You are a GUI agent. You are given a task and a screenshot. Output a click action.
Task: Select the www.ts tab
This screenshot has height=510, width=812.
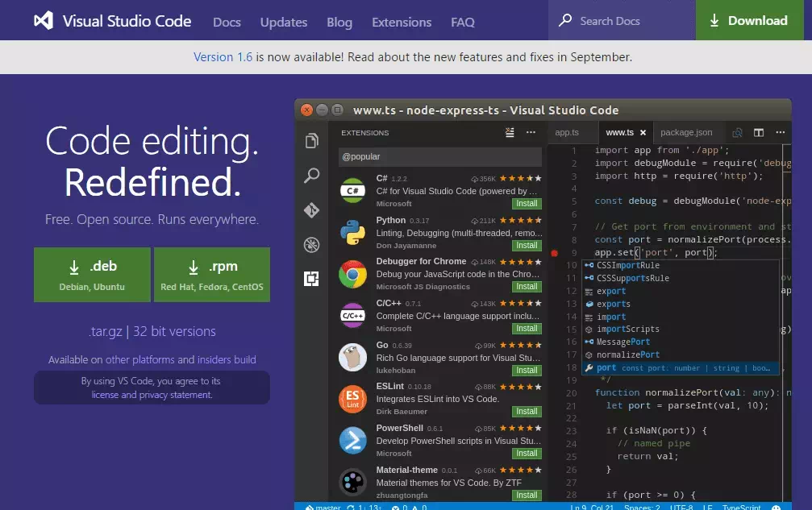click(620, 132)
